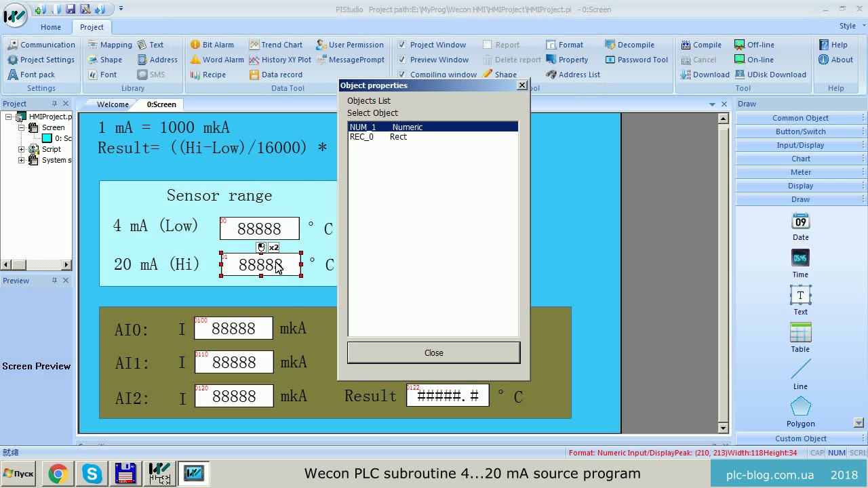
Task: Switch to Project ribbon tab
Action: point(92,27)
